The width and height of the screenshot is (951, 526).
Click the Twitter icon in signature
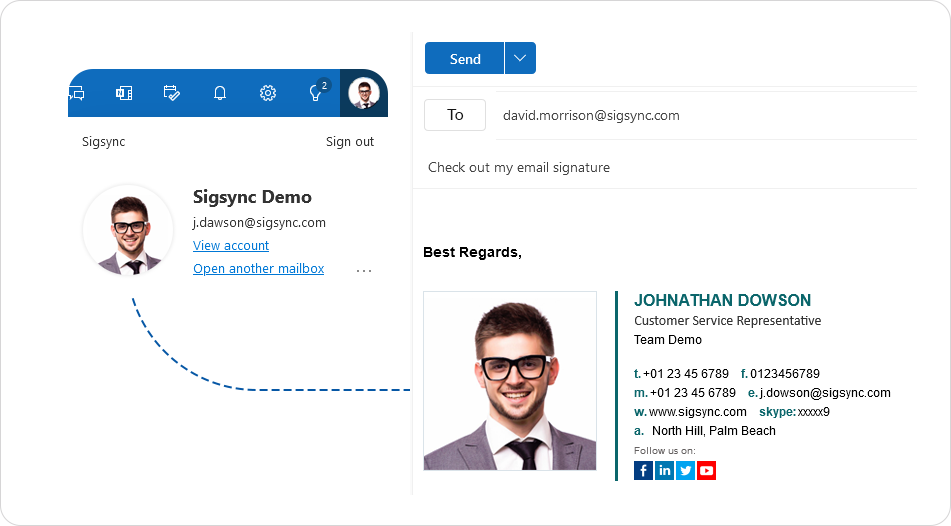[x=686, y=470]
